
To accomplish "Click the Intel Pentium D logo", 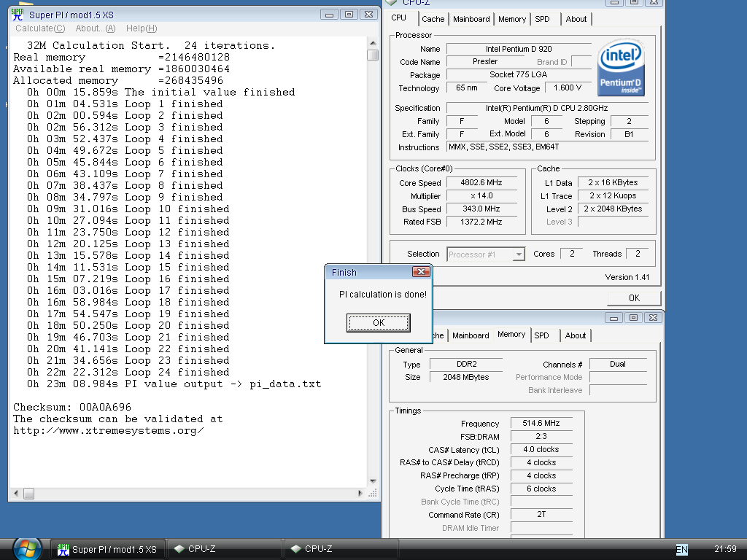I will click(621, 67).
